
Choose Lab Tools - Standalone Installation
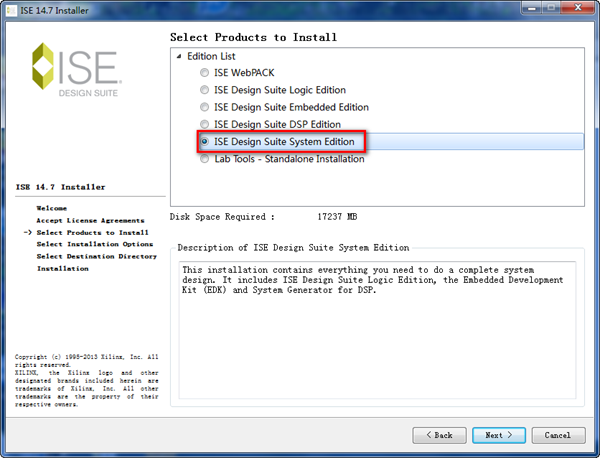(x=205, y=159)
